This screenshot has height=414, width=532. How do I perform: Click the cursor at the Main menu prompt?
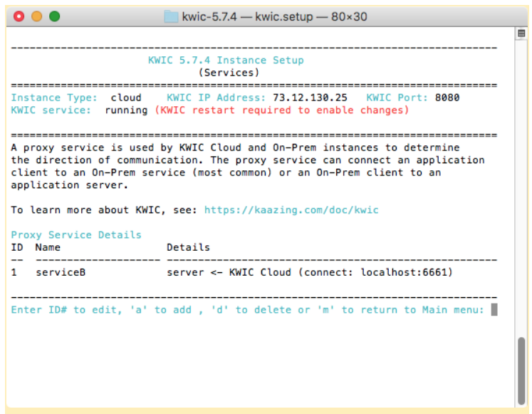494,309
